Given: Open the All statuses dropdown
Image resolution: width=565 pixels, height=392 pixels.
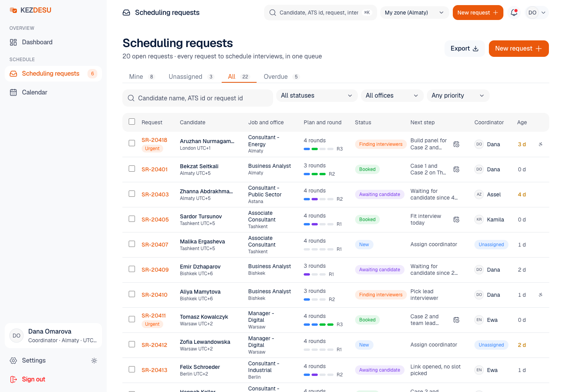Looking at the screenshot, I should 317,96.
